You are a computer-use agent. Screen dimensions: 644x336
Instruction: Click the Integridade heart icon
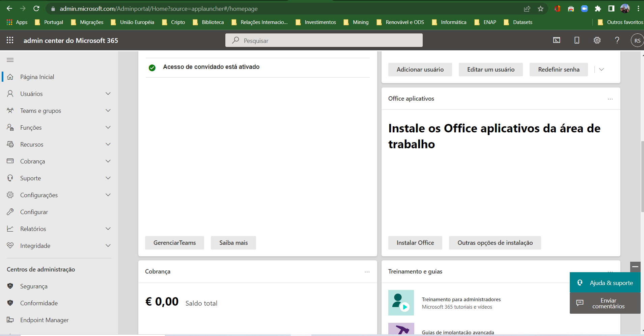point(10,245)
